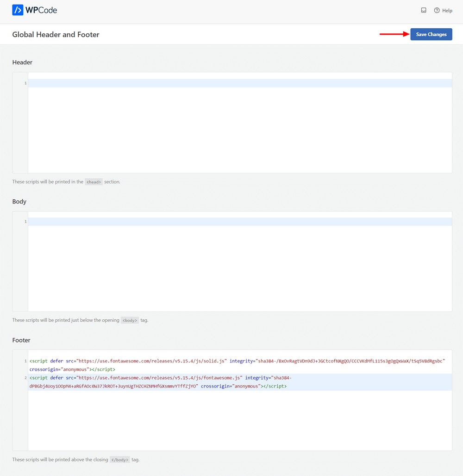Click the Save Changes button
Screen dimensions: 463x476
click(431, 34)
